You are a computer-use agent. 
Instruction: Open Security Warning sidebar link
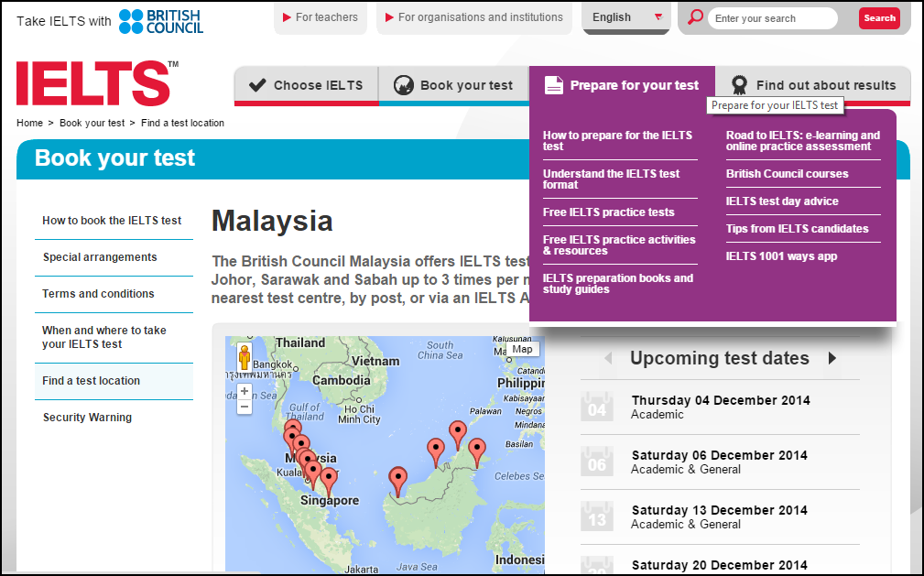tap(87, 418)
